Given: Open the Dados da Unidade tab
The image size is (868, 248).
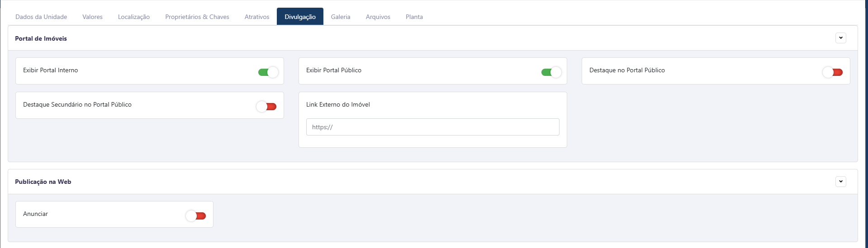Looking at the screenshot, I should tap(41, 17).
